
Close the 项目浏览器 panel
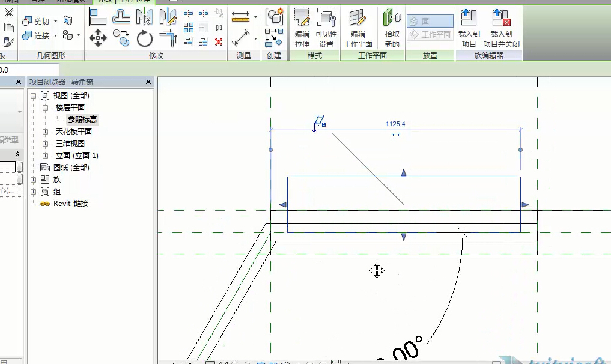(148, 82)
